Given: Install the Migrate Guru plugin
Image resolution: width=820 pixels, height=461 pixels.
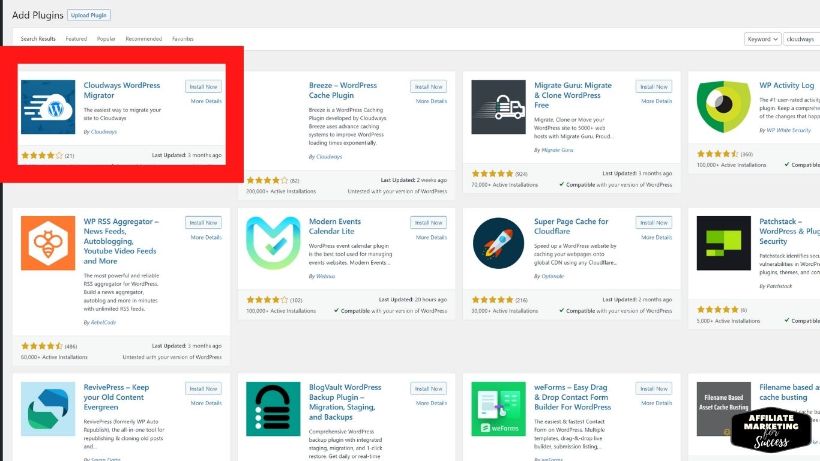Looking at the screenshot, I should click(x=654, y=87).
